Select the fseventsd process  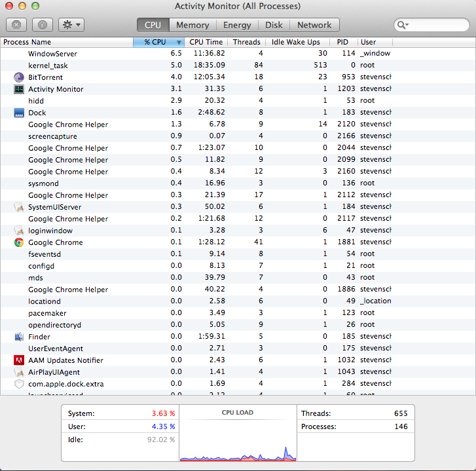pos(238,254)
